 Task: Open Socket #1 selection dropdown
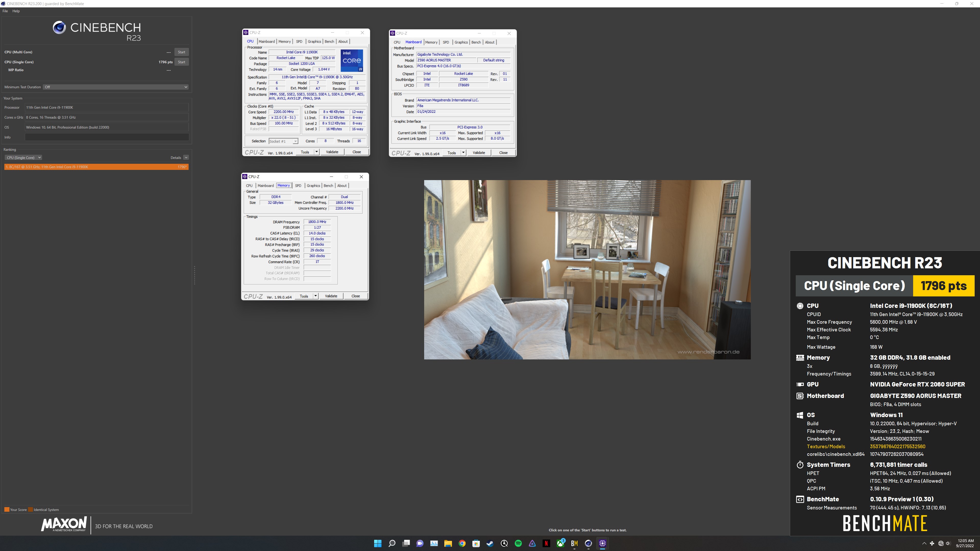[284, 141]
